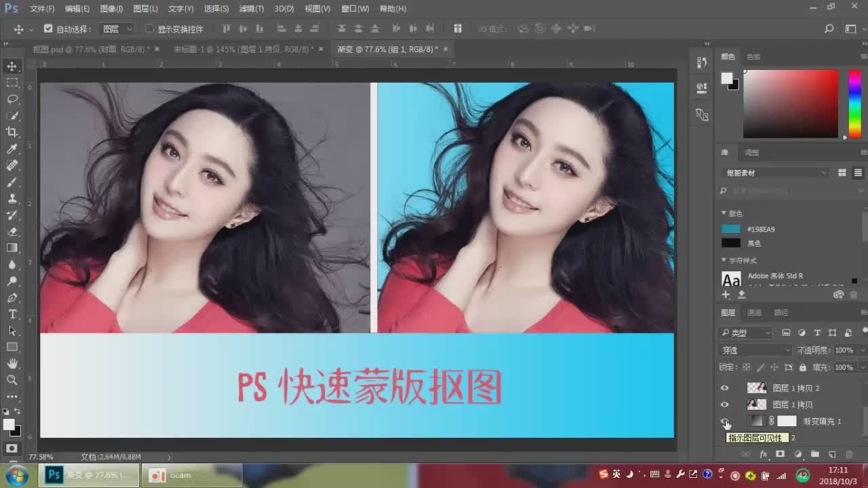Select the Path Selection tool

pyautogui.click(x=12, y=331)
